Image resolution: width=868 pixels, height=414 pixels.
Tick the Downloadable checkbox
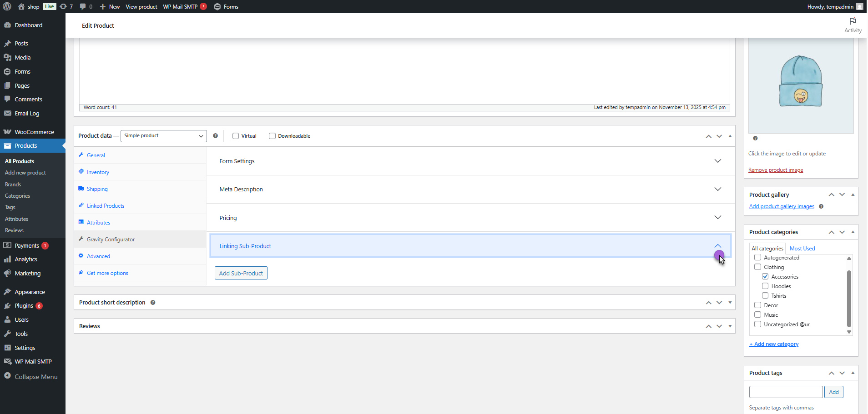272,136
